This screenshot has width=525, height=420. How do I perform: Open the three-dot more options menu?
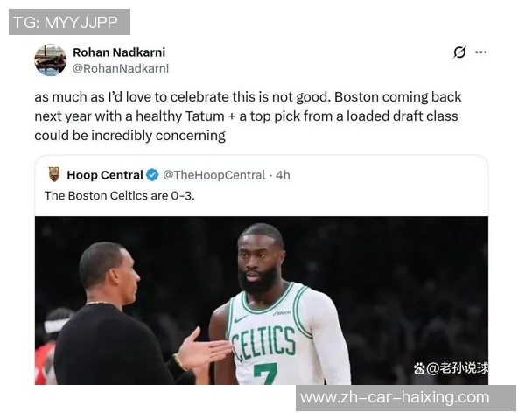480,52
